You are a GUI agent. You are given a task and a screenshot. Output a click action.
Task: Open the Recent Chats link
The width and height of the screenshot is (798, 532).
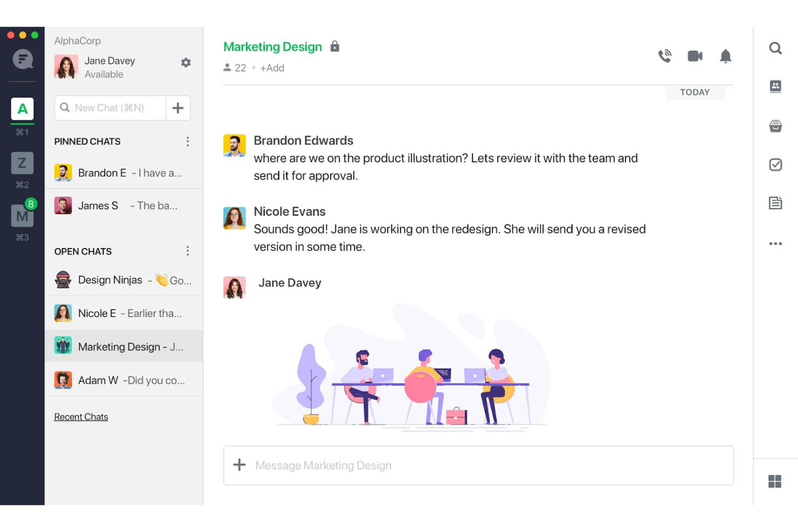81,417
